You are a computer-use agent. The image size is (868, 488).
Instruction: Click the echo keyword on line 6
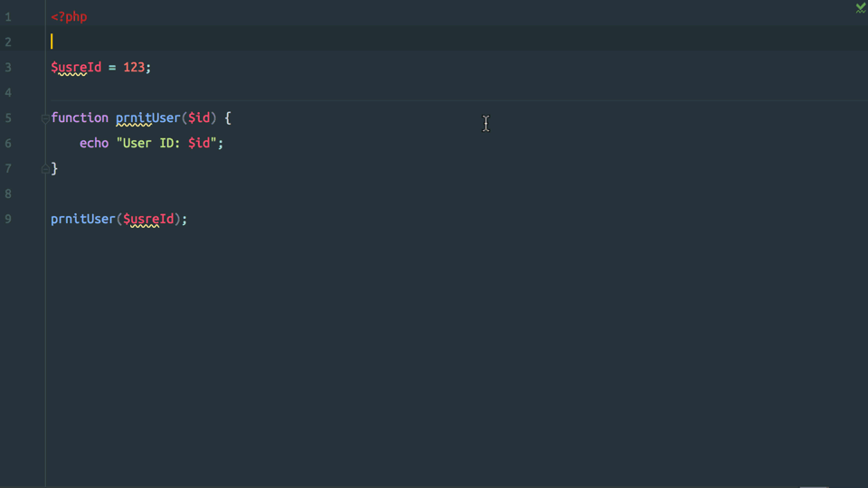point(94,144)
